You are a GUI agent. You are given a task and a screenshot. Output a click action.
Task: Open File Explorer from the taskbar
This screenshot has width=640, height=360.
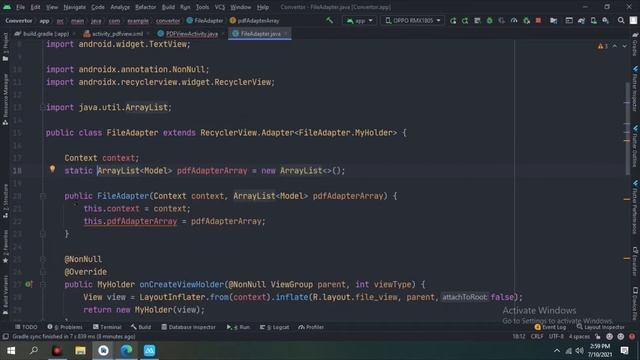click(x=80, y=351)
